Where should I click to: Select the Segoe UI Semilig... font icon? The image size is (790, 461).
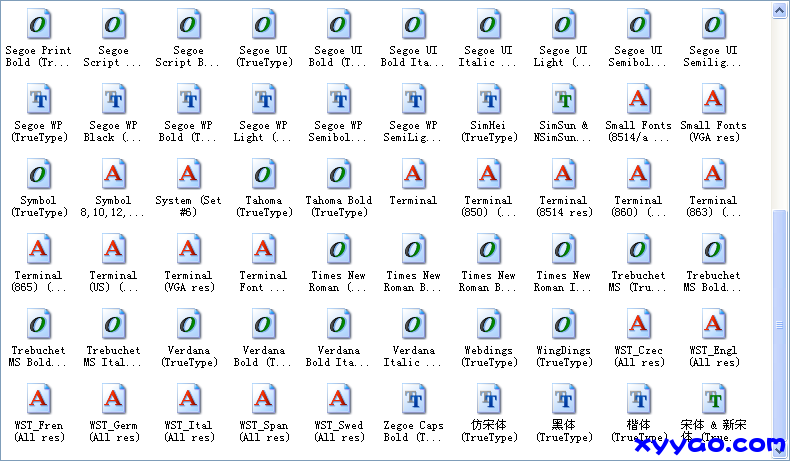tap(714, 24)
